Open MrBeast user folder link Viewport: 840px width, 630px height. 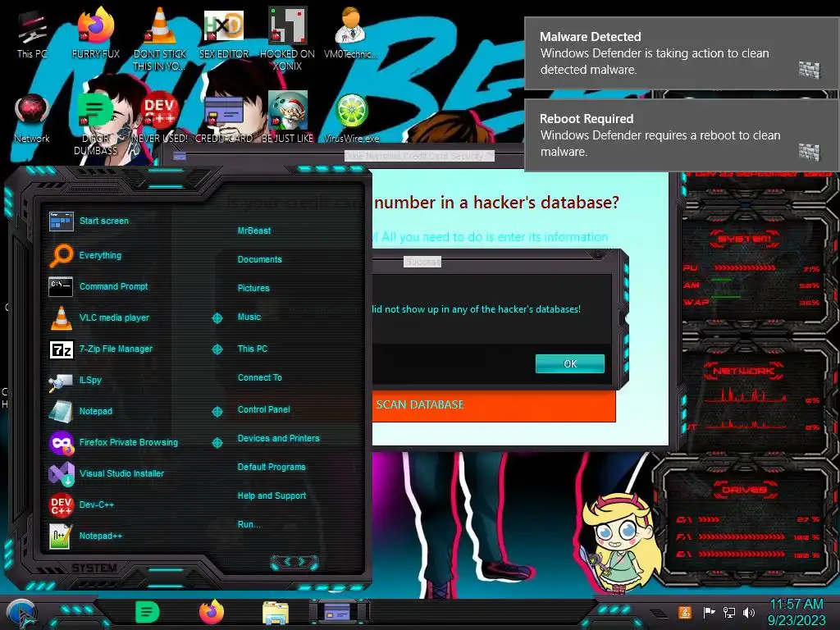point(254,231)
